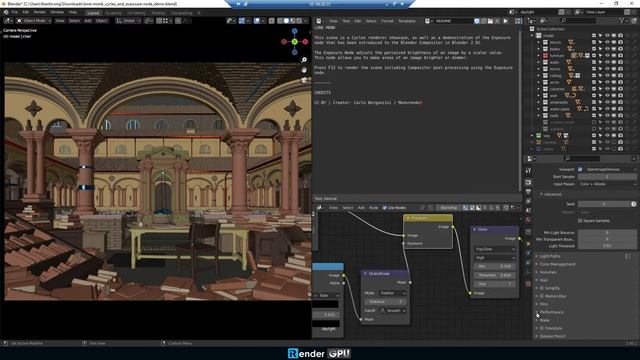Viewport: 640px width, 360px height.
Task: Click the viewport pan hand icon
Action: coord(304,70)
